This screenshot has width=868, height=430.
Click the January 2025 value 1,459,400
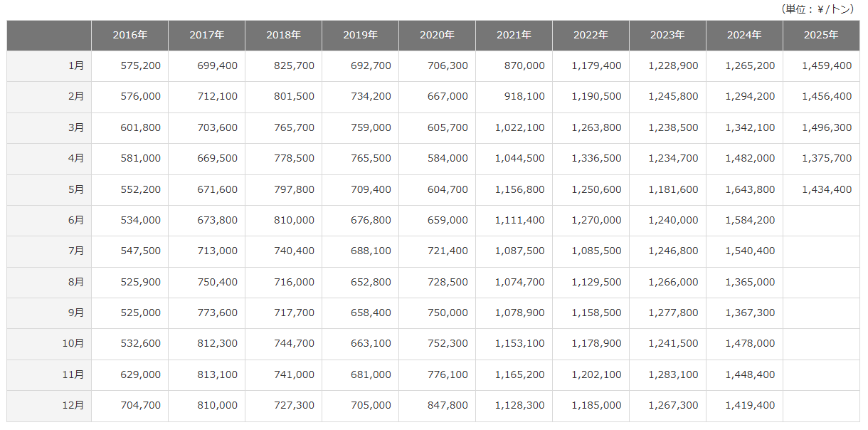coord(826,65)
